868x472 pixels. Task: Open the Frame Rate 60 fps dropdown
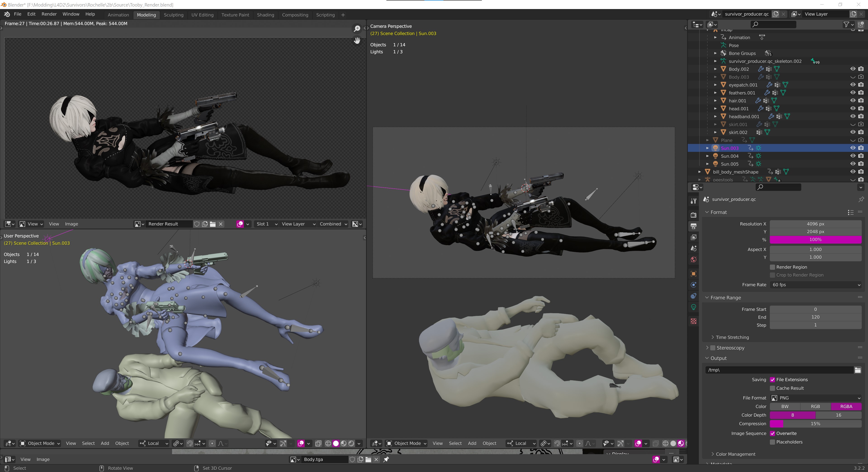816,285
